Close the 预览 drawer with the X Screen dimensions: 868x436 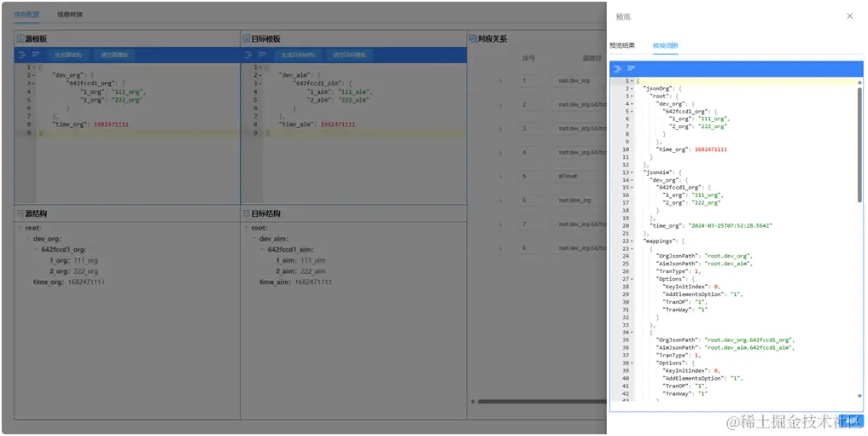tap(850, 16)
